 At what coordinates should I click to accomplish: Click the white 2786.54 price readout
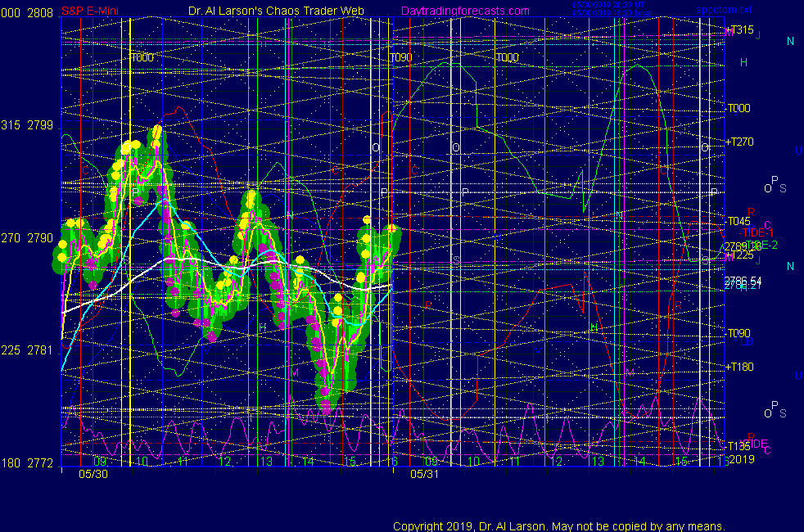click(x=743, y=281)
